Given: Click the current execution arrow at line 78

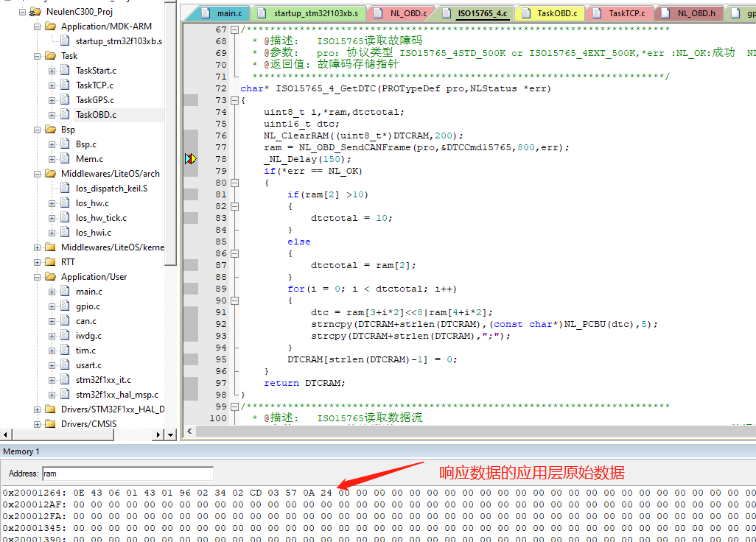Looking at the screenshot, I should pyautogui.click(x=191, y=158).
